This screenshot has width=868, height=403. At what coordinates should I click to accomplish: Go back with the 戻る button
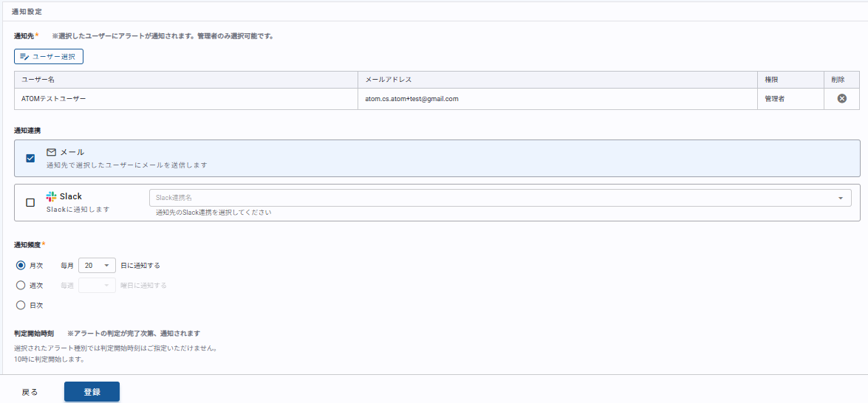[x=30, y=392]
